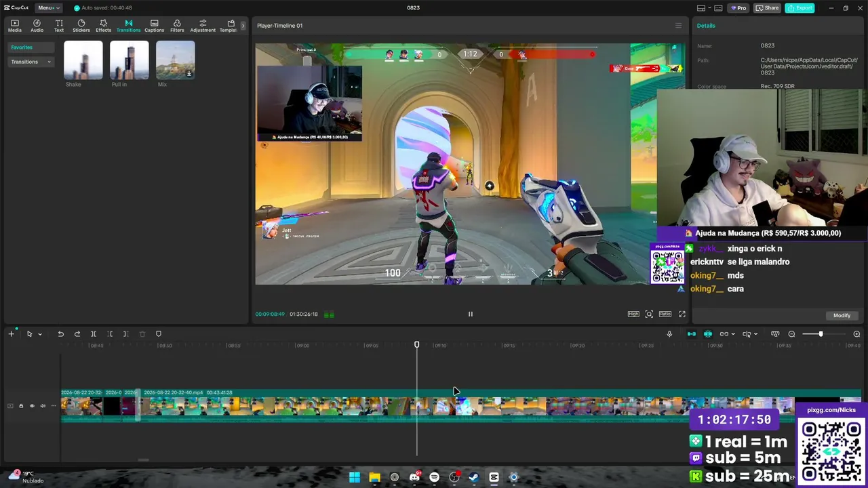Open more options for the track
The image size is (868, 488).
click(54, 406)
